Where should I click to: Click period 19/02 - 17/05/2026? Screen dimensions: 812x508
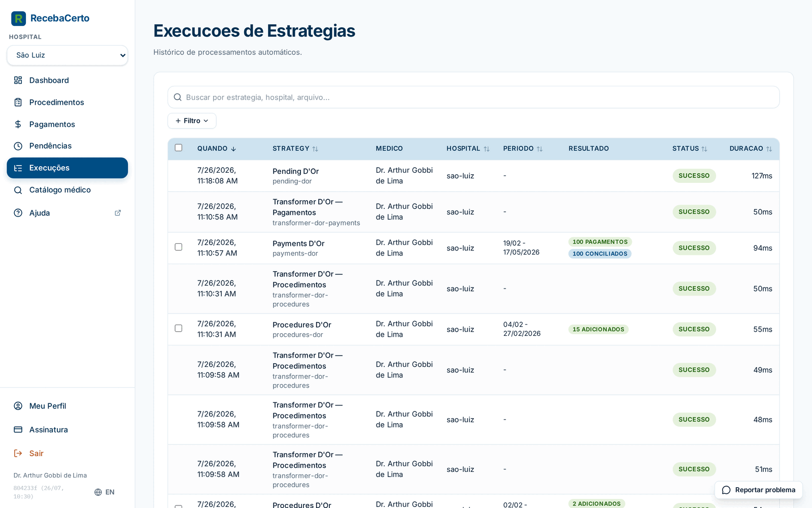coord(521,248)
